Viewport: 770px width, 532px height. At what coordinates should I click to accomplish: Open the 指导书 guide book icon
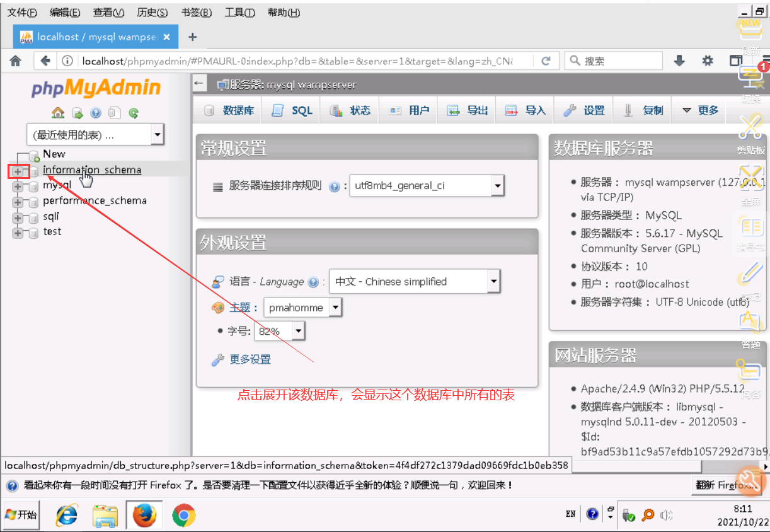tap(750, 227)
